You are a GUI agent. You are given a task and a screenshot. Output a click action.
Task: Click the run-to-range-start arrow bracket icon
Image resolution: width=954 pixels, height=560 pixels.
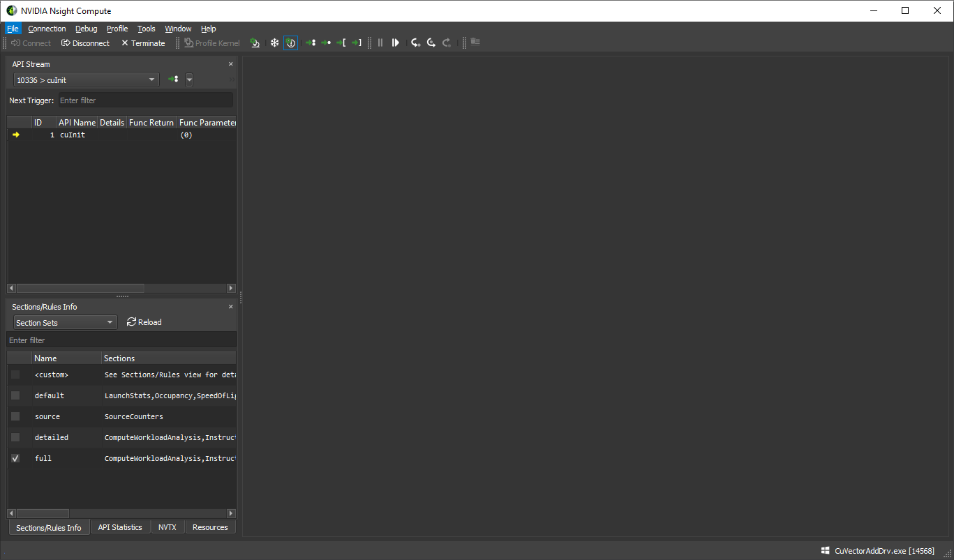341,43
